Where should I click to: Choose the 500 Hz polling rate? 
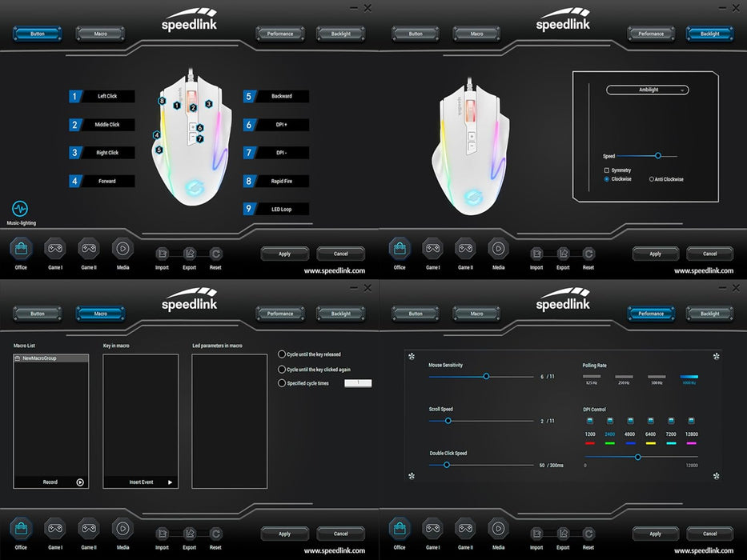(657, 377)
